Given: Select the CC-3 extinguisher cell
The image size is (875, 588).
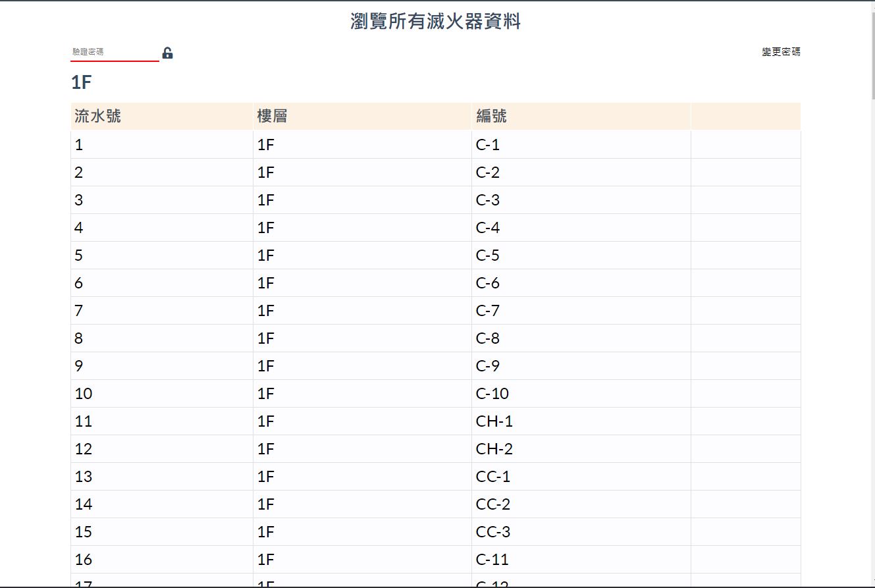Looking at the screenshot, I should pyautogui.click(x=493, y=532).
